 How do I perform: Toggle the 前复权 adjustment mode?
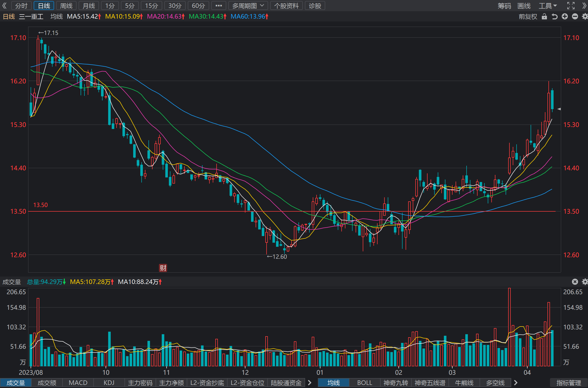(x=528, y=17)
